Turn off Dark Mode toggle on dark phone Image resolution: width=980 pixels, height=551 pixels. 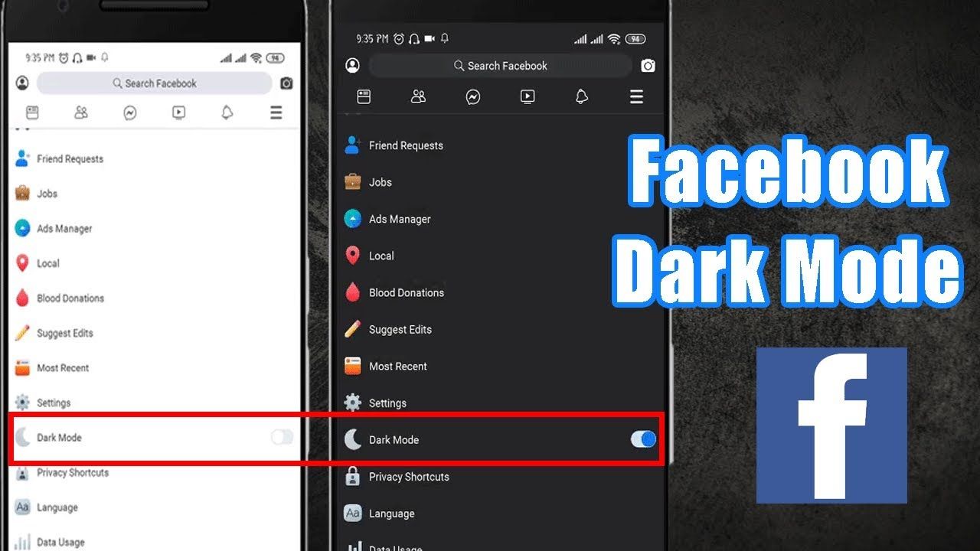[643, 439]
